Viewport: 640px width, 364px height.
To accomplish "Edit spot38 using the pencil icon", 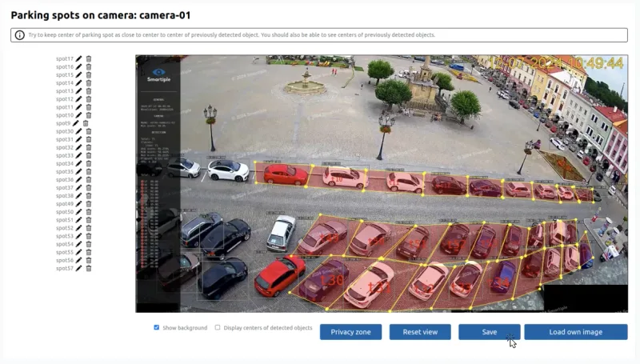I will [78, 196].
